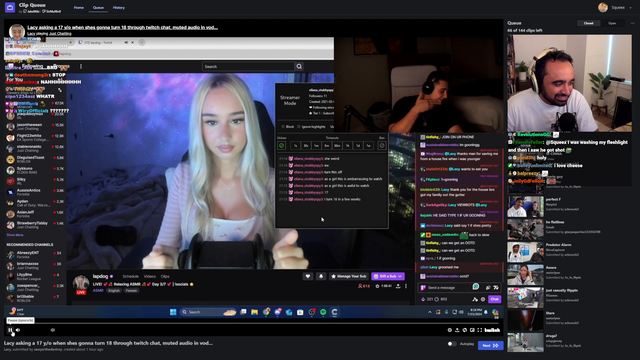The image size is (640, 360).
Task: Open the Clip Queue app logo
Action: (x=10, y=7)
